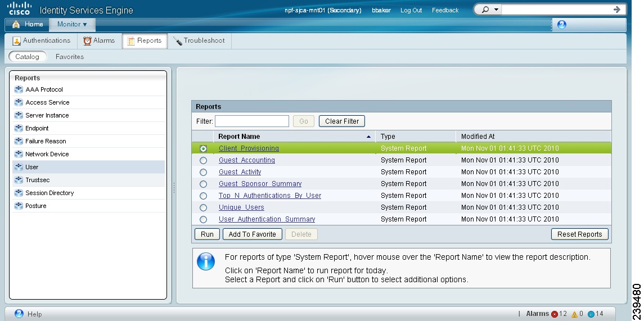Click the Network Device report icon
The image size is (644, 321).
19,154
